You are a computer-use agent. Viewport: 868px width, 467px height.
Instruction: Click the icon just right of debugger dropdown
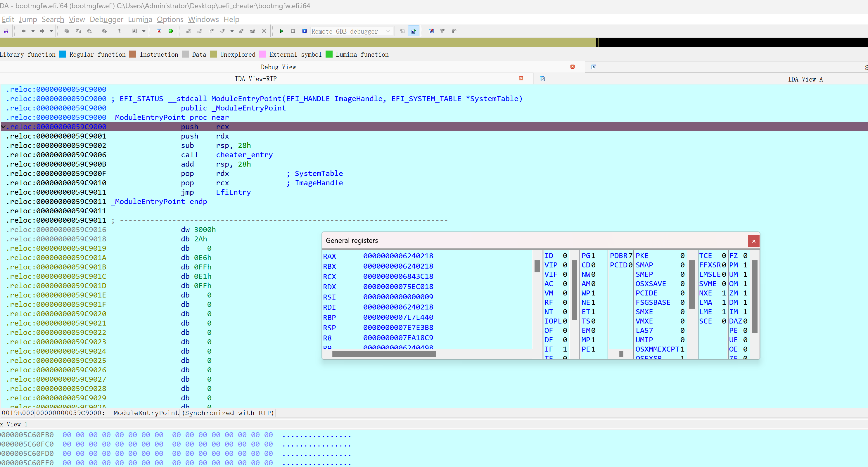(x=402, y=31)
